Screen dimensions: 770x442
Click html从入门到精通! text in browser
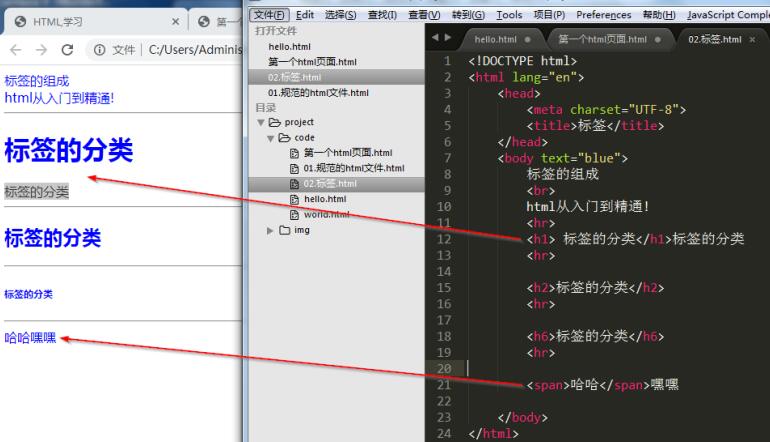point(59,98)
